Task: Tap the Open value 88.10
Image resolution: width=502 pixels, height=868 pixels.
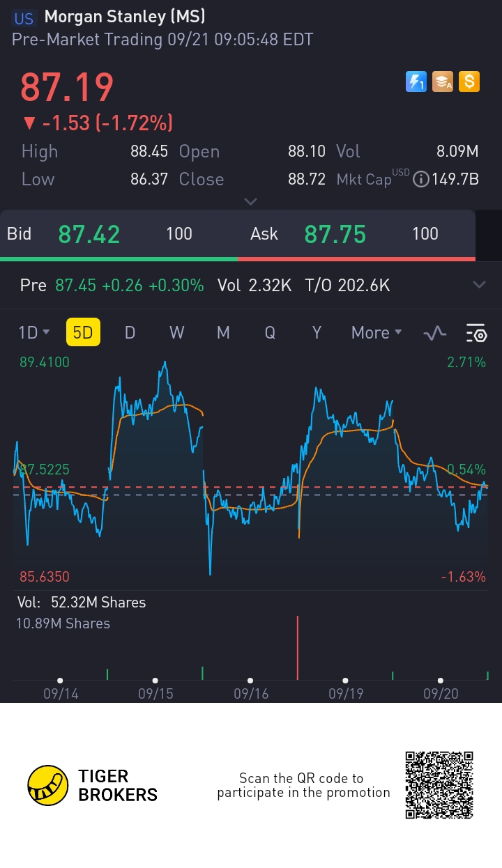Action: click(307, 152)
